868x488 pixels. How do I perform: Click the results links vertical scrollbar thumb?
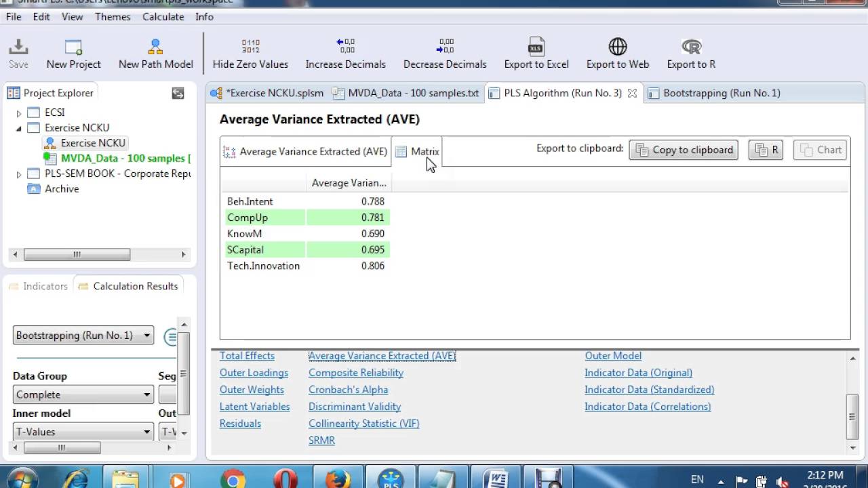(x=853, y=415)
